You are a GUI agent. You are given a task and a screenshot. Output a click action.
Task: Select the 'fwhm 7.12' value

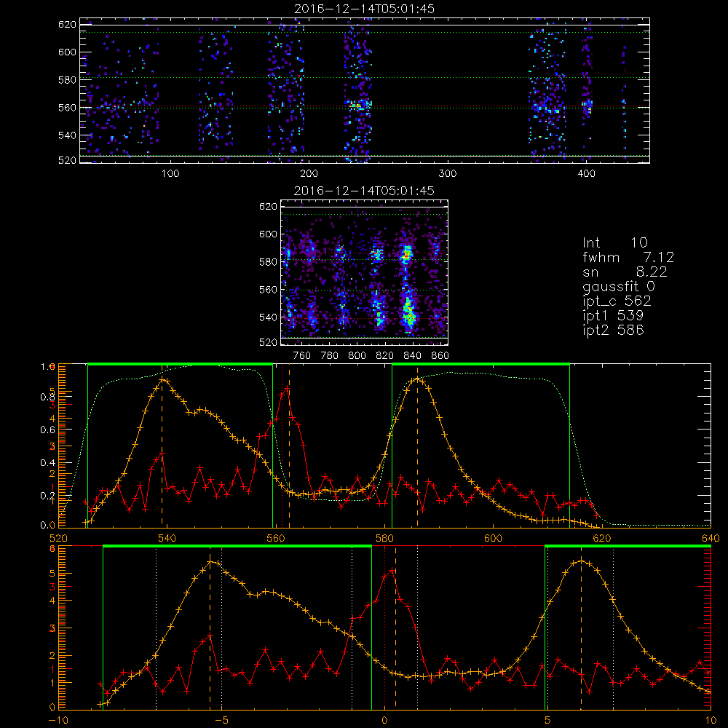tap(628, 257)
